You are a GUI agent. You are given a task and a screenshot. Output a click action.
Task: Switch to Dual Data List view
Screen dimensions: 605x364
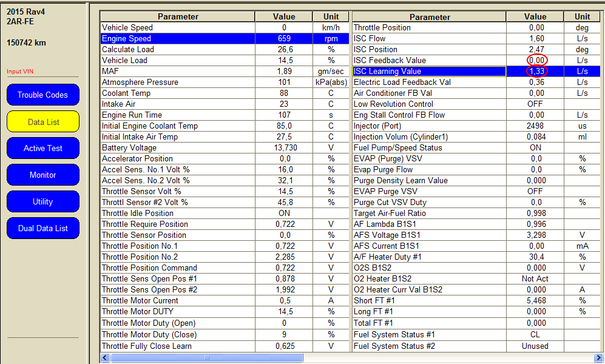[43, 228]
